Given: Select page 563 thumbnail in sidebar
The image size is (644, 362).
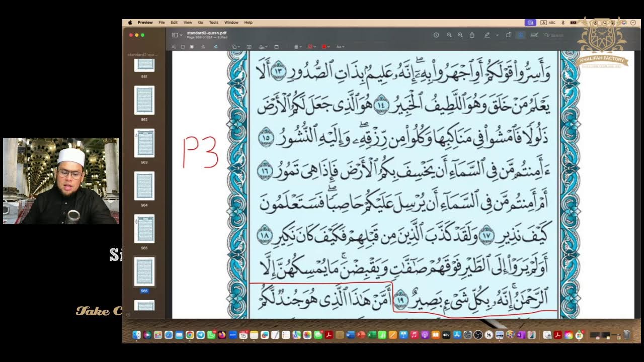Looking at the screenshot, I should [x=144, y=143].
